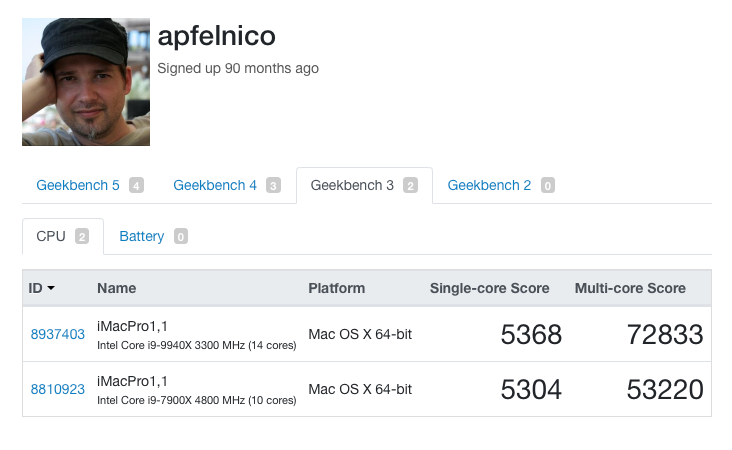The height and width of the screenshot is (450, 732).
Task: Open benchmark result 8937403
Action: 57,334
